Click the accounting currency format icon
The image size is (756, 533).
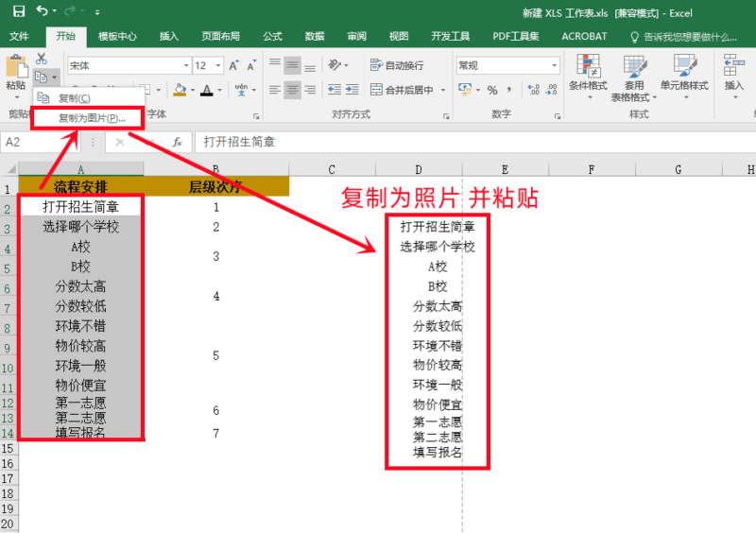coord(465,89)
